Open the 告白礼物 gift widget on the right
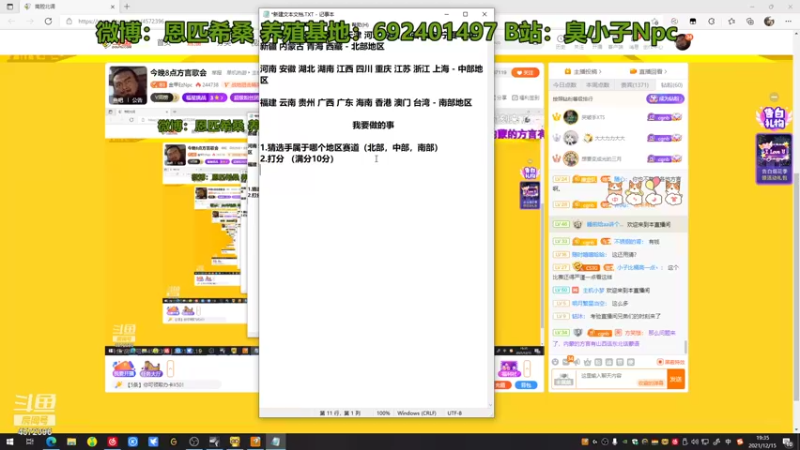The width and height of the screenshot is (800, 450). 774,118
